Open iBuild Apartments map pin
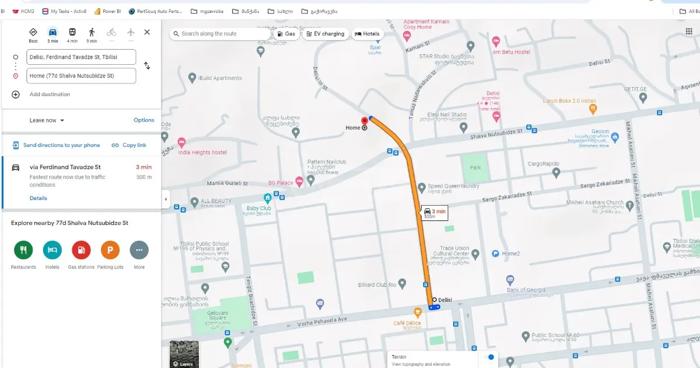This screenshot has height=368, width=700. coord(192,78)
